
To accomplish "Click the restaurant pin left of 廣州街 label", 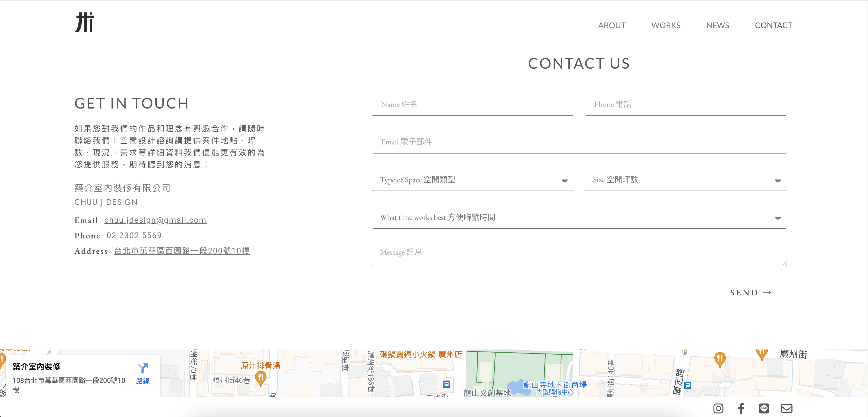I will 761,355.
